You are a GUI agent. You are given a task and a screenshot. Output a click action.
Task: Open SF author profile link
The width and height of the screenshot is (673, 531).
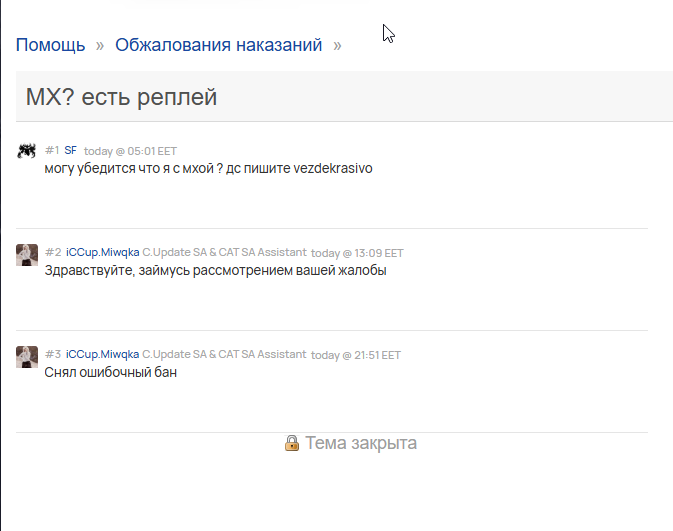point(70,151)
